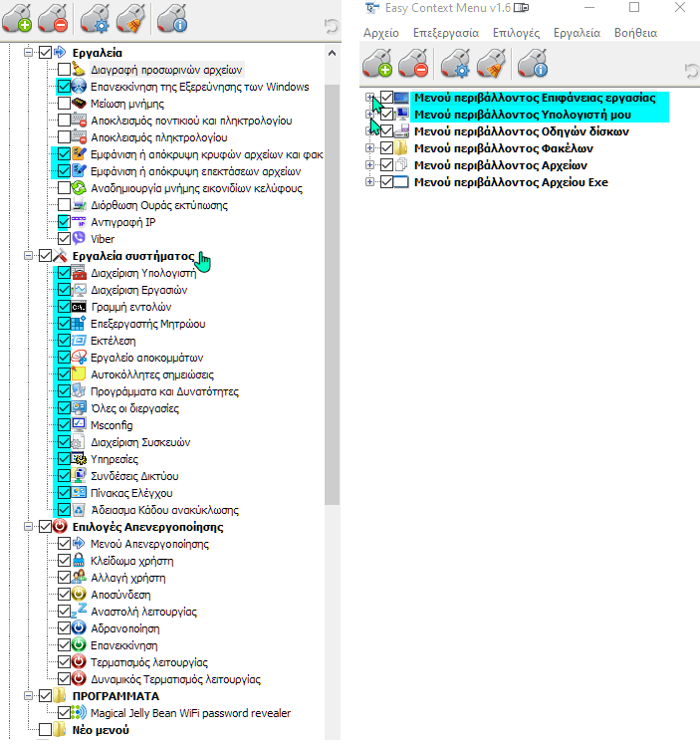Click the Αναστολή λειτουργίας sleep icon

(x=79, y=611)
